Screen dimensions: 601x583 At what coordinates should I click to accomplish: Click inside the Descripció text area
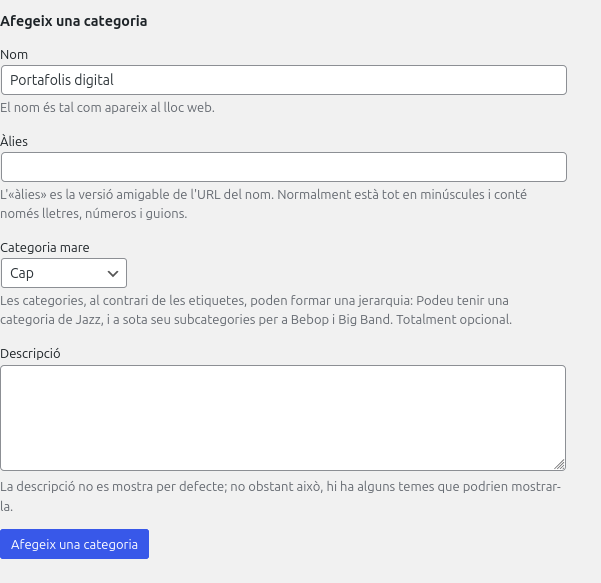[283, 417]
